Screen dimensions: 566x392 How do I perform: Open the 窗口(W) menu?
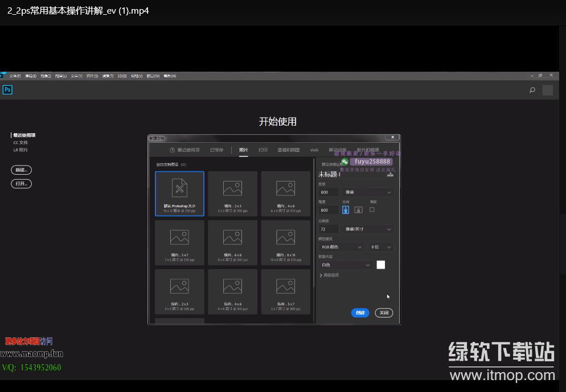tap(153, 76)
